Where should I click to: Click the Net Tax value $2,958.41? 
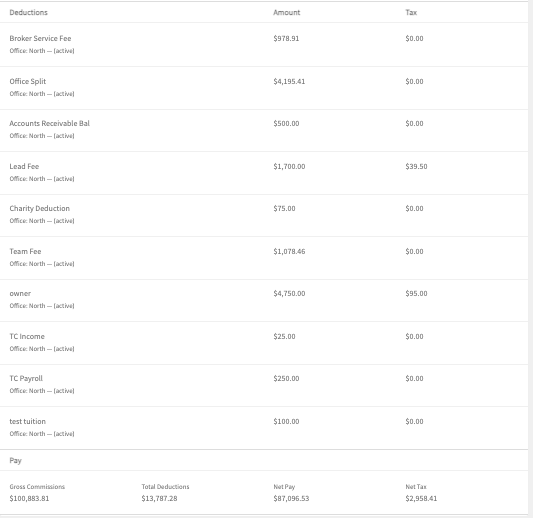tap(421, 499)
